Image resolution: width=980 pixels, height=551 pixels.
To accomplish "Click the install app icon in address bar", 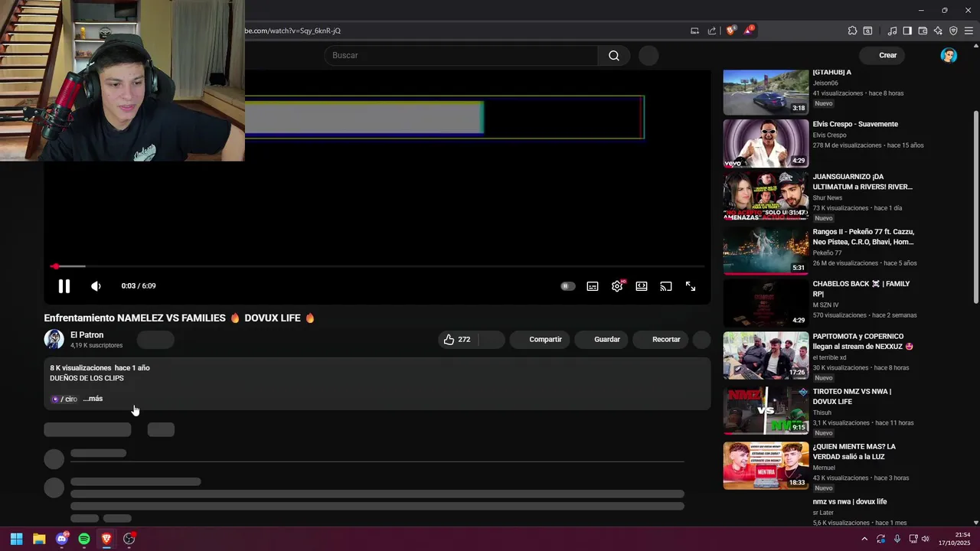I will (694, 31).
